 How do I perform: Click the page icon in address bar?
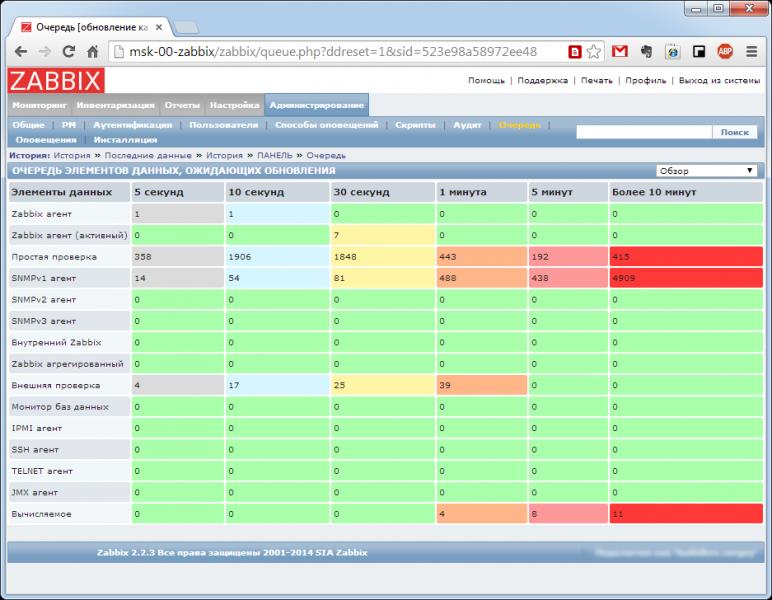click(119, 51)
